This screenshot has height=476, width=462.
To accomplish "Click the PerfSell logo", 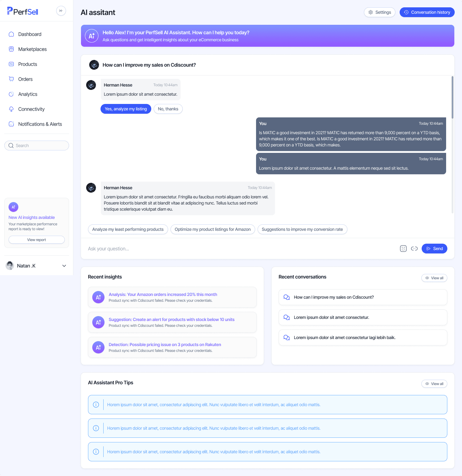I will (x=23, y=11).
